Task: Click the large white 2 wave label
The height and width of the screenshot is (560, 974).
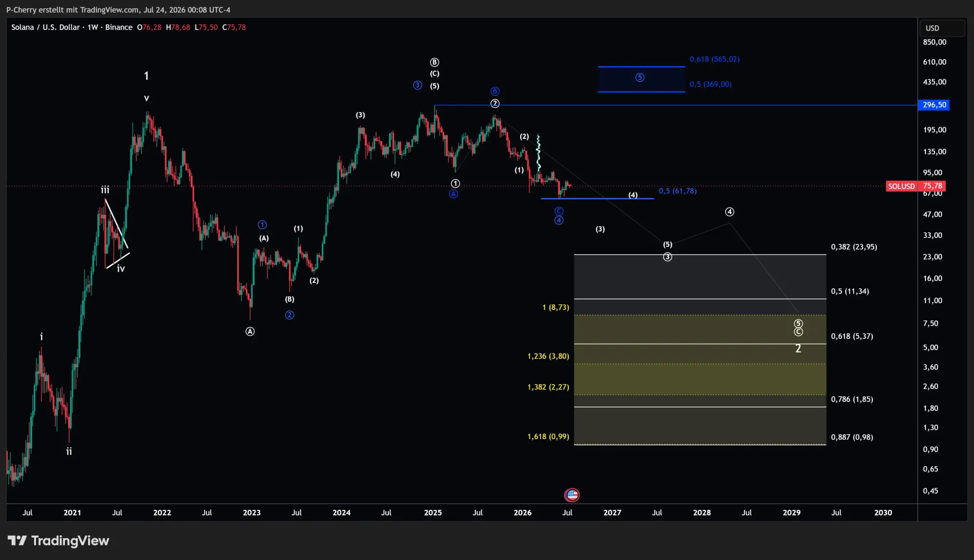Action: click(798, 348)
